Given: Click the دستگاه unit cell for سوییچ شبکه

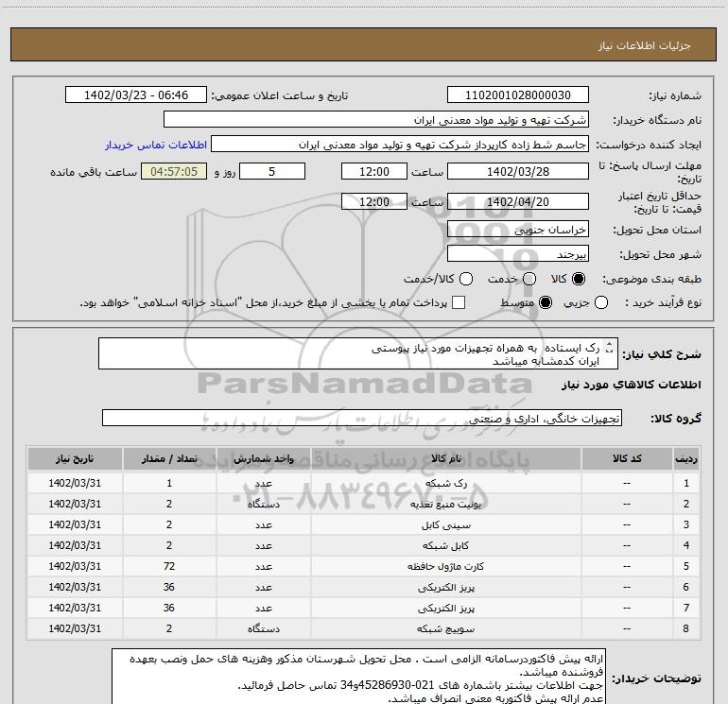Looking at the screenshot, I should [263, 628].
